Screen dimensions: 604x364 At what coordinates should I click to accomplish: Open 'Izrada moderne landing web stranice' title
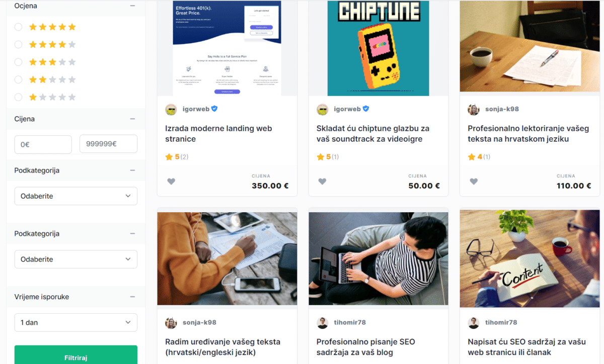pos(218,134)
